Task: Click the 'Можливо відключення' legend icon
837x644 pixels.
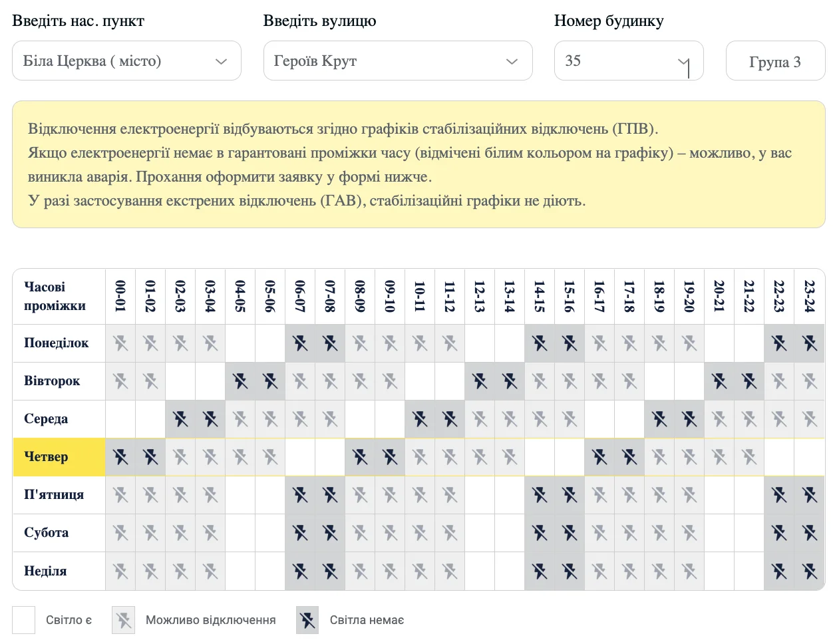Action: (x=124, y=620)
